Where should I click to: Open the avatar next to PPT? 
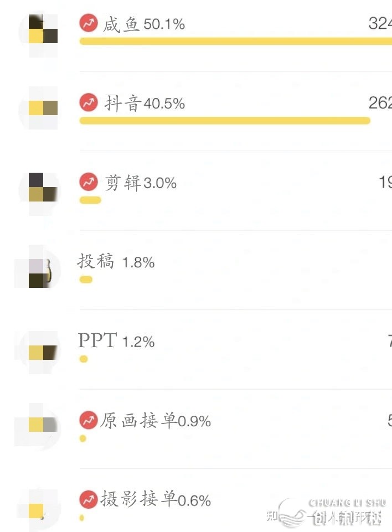tap(39, 352)
